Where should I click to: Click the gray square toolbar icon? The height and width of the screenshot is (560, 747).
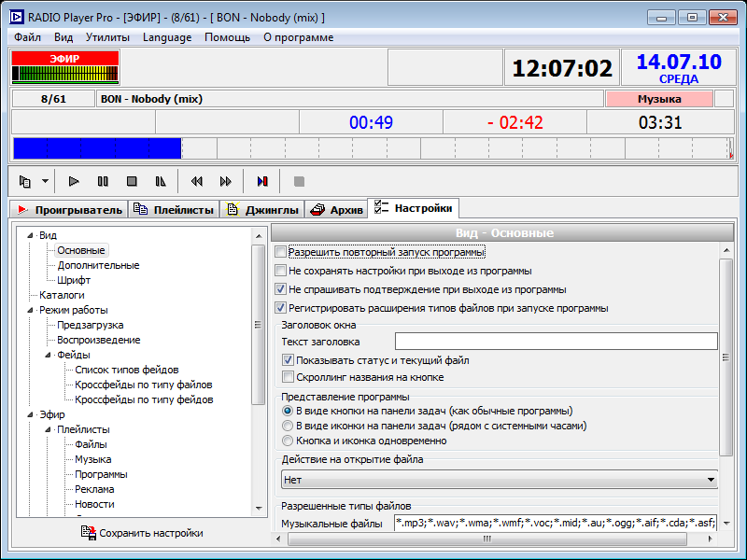(299, 181)
